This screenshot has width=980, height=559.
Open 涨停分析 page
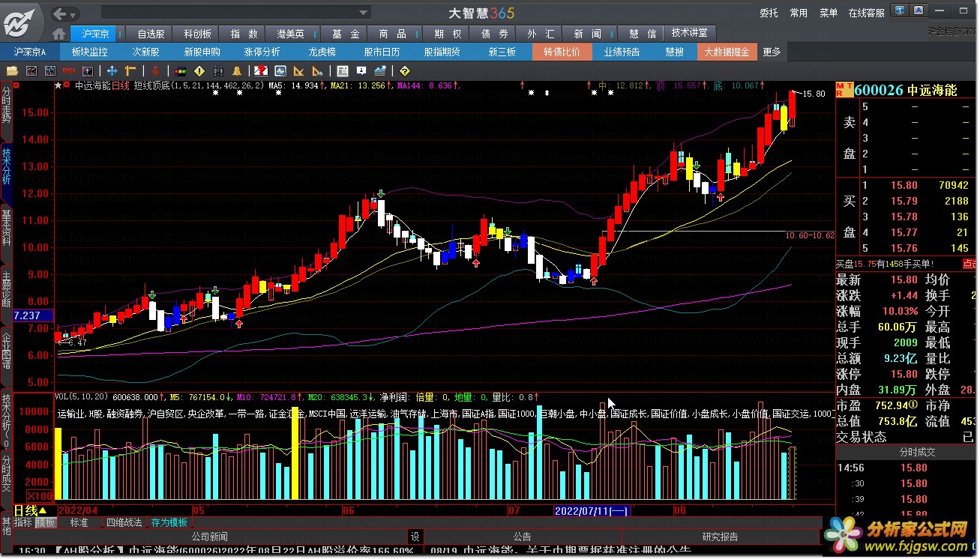(262, 52)
